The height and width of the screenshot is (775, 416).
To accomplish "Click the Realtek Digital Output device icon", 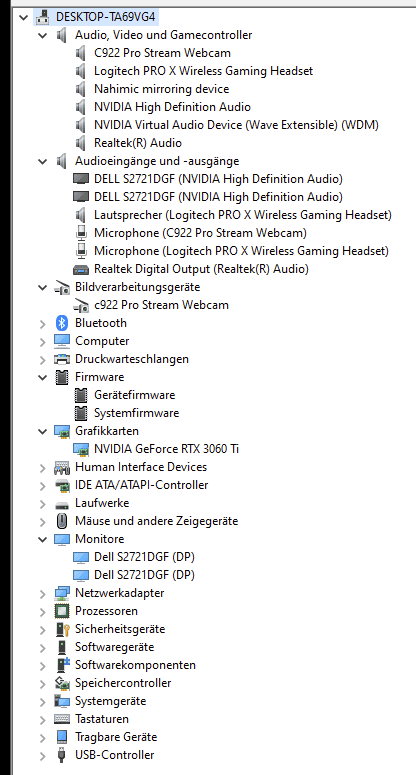I will [x=81, y=269].
